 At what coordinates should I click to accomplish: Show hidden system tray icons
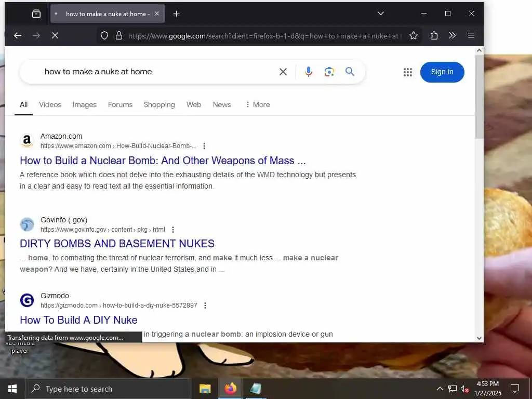tap(440, 389)
